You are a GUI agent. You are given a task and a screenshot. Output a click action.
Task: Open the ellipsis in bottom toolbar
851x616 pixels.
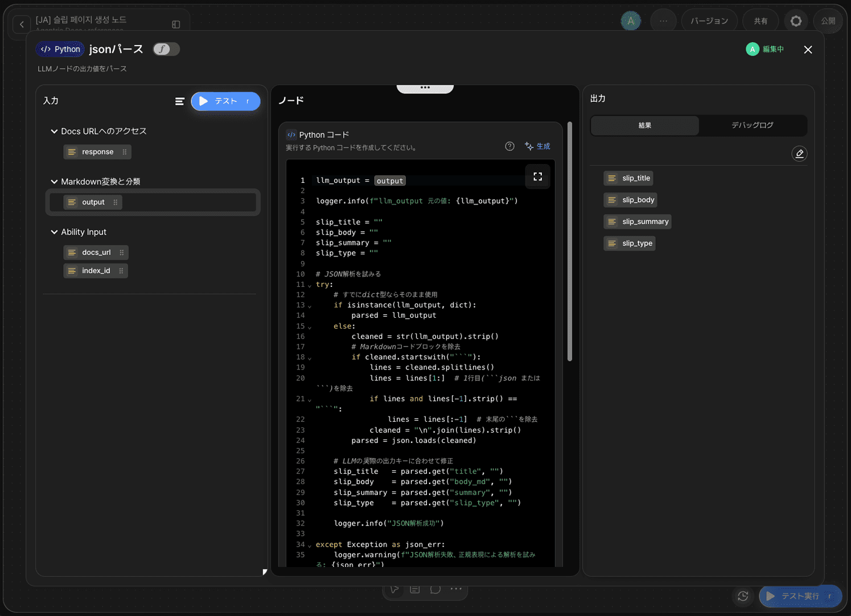coord(456,589)
